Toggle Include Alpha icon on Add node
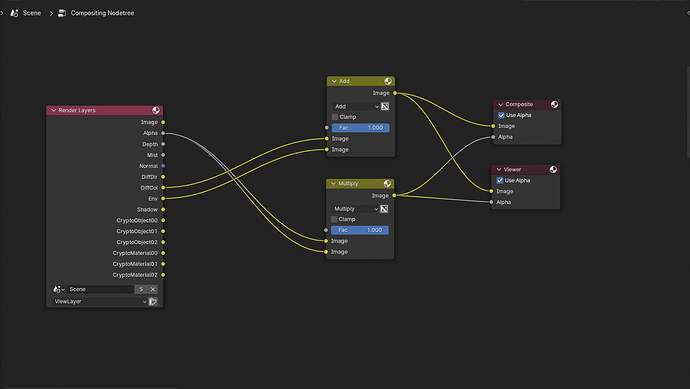This screenshot has height=389, width=690. (385, 106)
